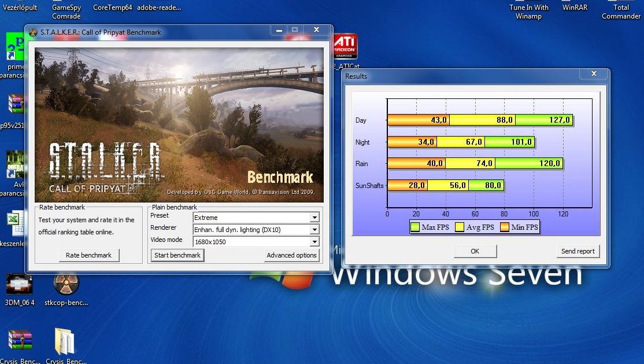The image size is (644, 364).
Task: Click the SunShafts min FPS bar 28,0
Action: click(408, 185)
